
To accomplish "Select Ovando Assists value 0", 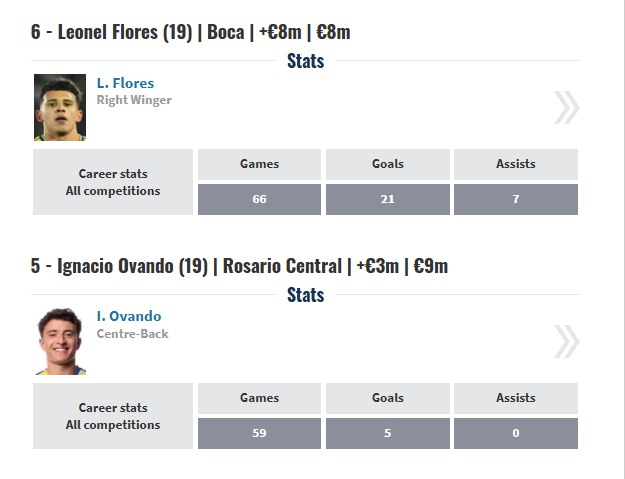I will pyautogui.click(x=516, y=433).
